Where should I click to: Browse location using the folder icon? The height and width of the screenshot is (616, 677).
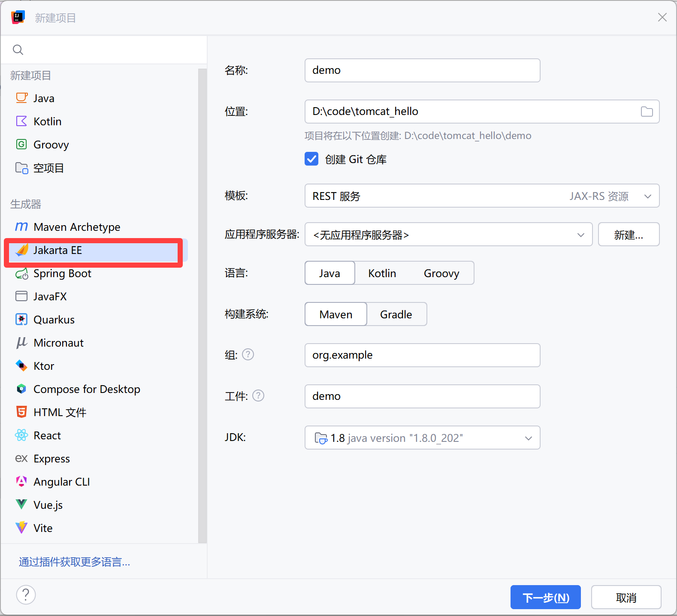[647, 112]
